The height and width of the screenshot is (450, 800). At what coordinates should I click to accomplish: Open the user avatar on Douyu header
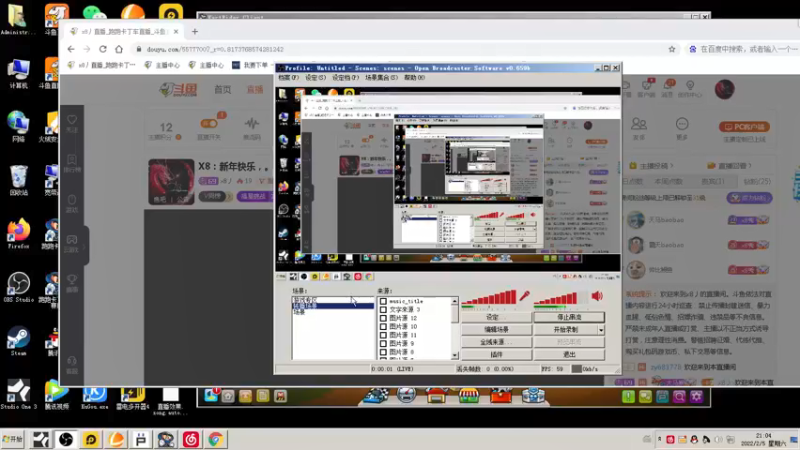[724, 89]
